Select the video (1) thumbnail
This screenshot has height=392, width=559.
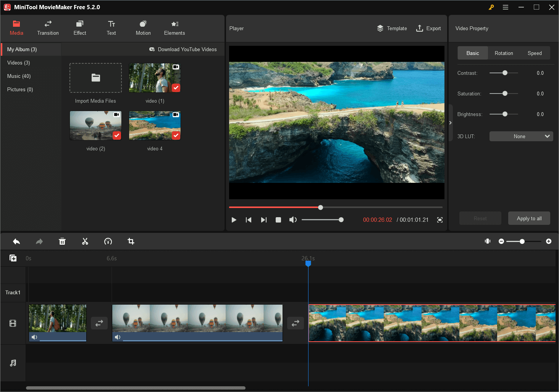pos(155,78)
